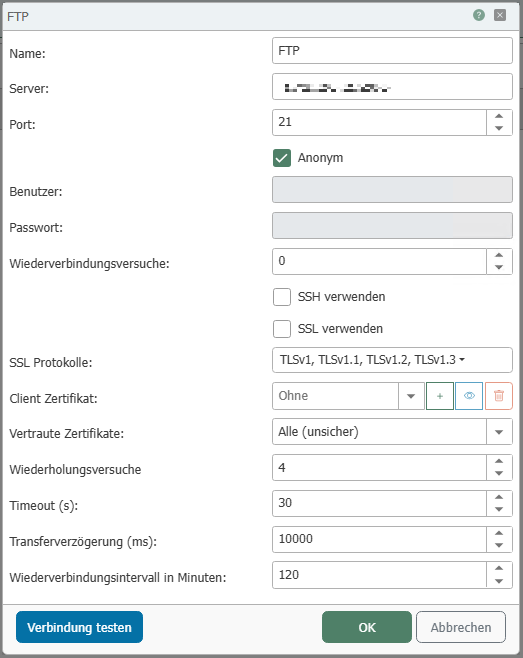
Task: Focus the Name input field
Action: (392, 51)
